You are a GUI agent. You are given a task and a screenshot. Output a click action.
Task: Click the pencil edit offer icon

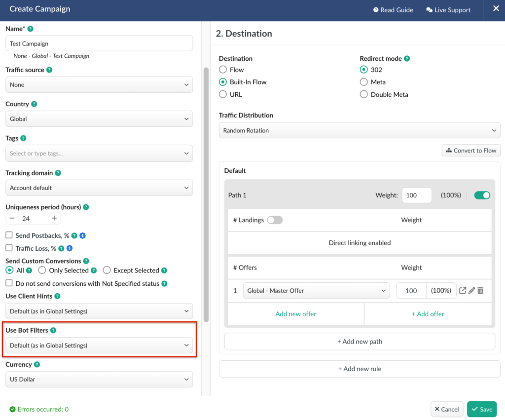pyautogui.click(x=471, y=291)
